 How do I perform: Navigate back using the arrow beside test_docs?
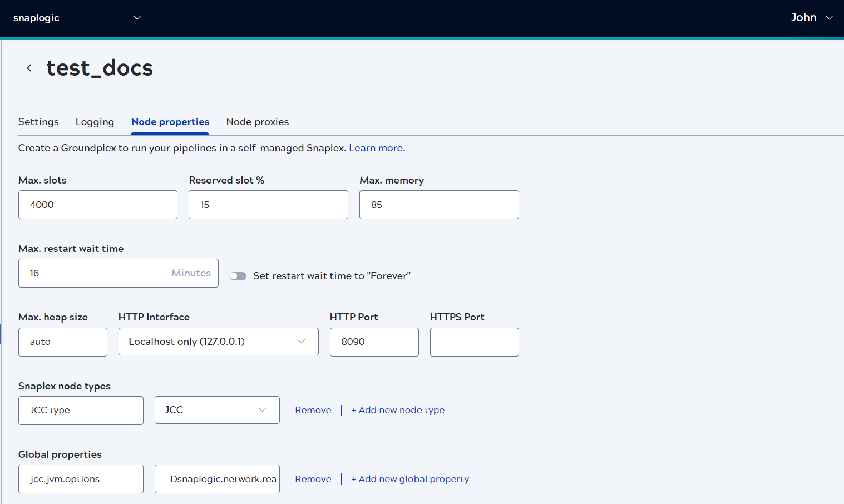[29, 67]
